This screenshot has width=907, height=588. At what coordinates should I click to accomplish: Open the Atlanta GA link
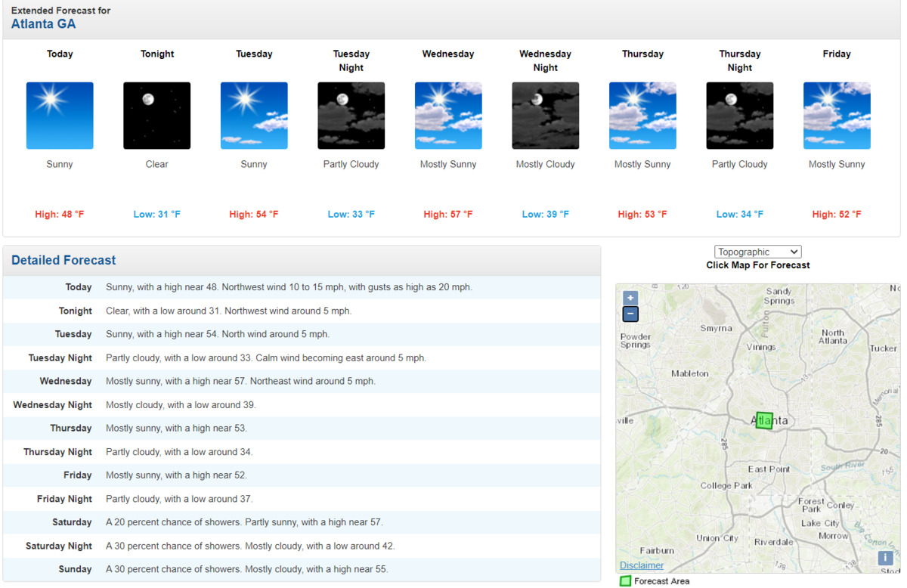click(x=43, y=23)
